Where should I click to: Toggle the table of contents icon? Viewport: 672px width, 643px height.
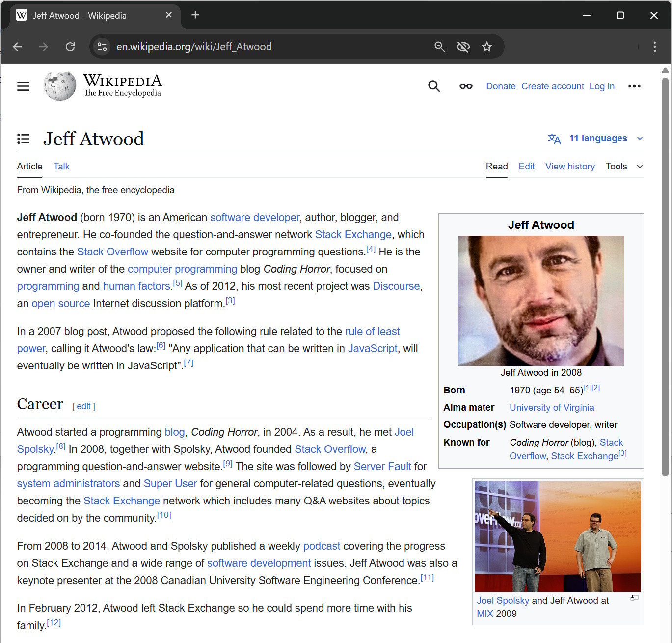pyautogui.click(x=23, y=139)
